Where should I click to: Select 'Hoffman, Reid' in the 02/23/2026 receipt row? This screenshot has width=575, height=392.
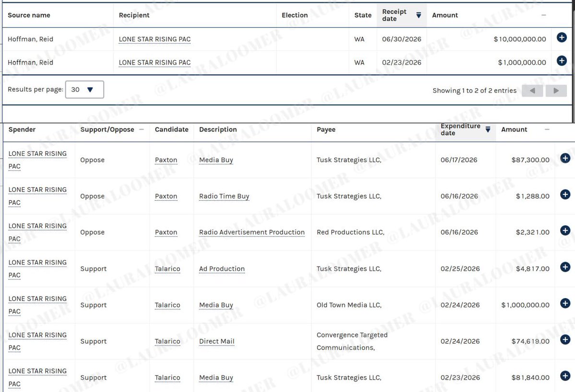point(30,63)
